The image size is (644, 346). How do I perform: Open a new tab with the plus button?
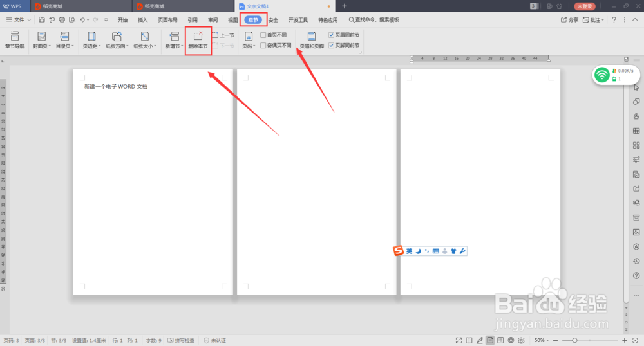tap(344, 6)
